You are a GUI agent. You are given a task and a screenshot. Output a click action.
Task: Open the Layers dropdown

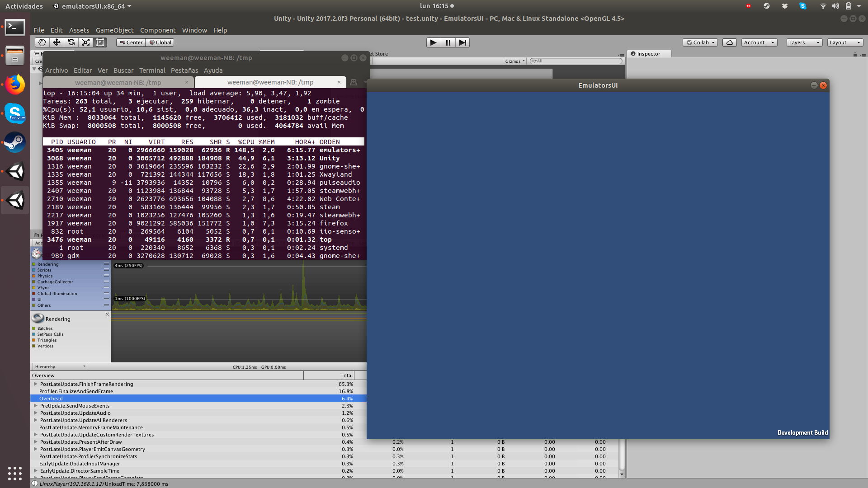[804, 42]
